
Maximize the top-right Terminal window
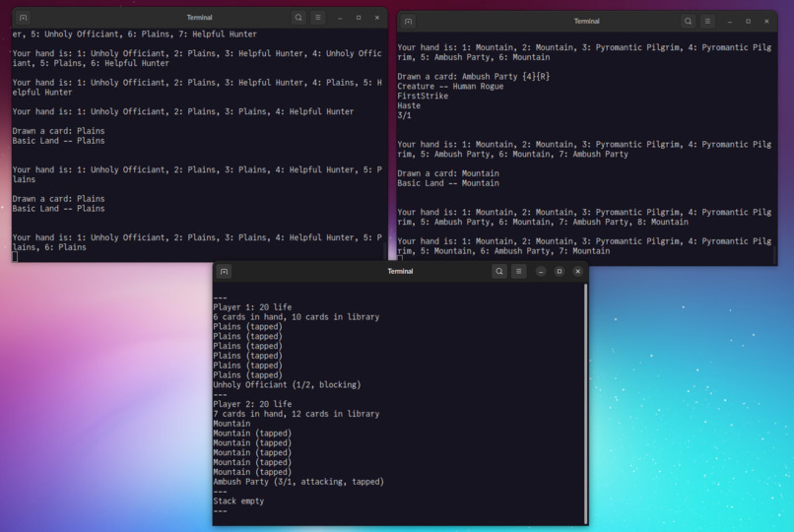[x=748, y=22]
